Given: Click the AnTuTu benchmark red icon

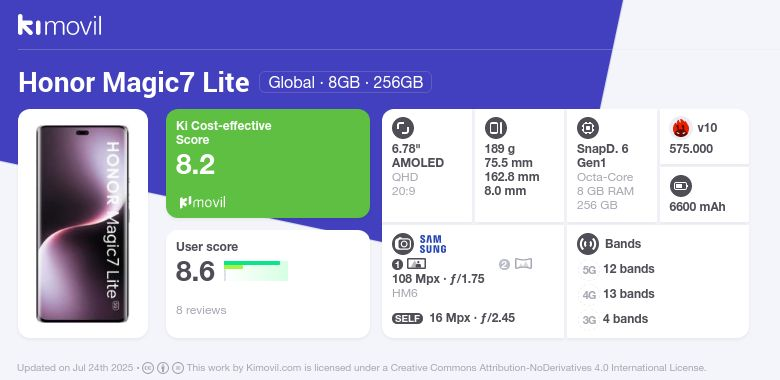Looking at the screenshot, I should click(x=681, y=128).
